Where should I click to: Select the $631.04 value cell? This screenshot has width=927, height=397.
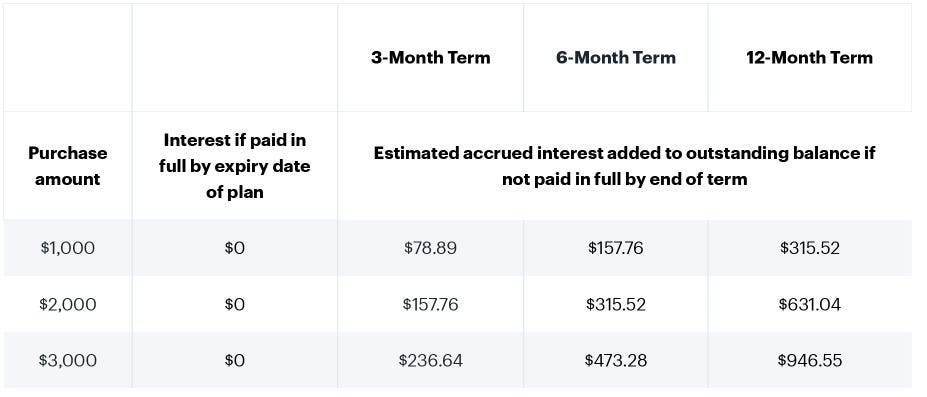pos(809,304)
